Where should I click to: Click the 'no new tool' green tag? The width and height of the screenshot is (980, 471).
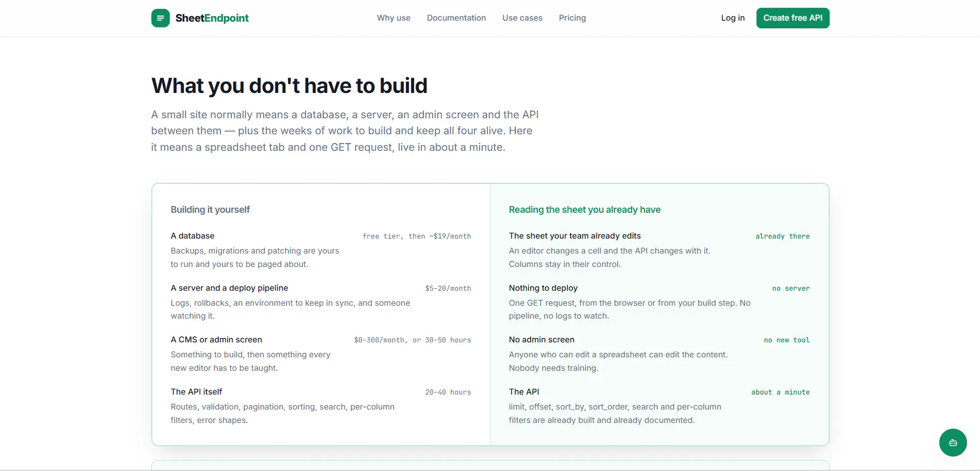tap(787, 340)
